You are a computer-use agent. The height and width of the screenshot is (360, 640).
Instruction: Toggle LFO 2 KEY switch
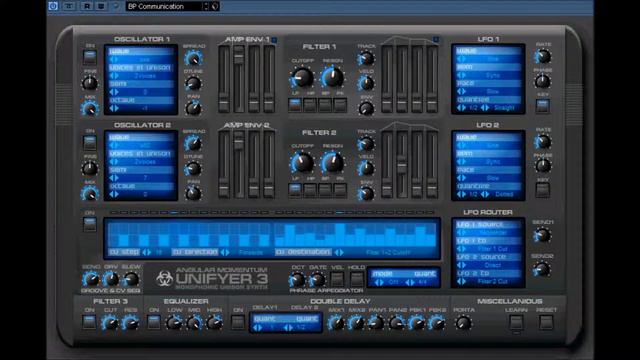point(542,190)
